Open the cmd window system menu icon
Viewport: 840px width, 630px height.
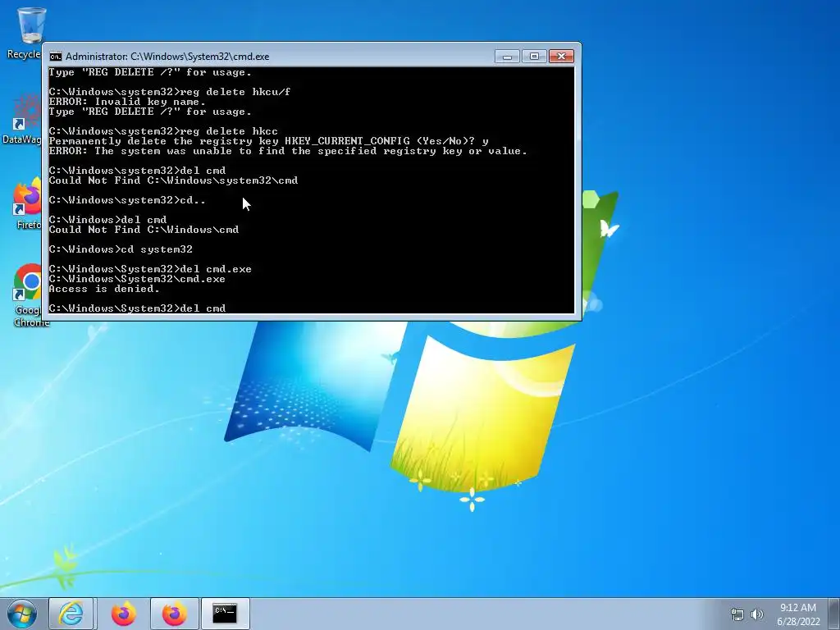point(55,57)
